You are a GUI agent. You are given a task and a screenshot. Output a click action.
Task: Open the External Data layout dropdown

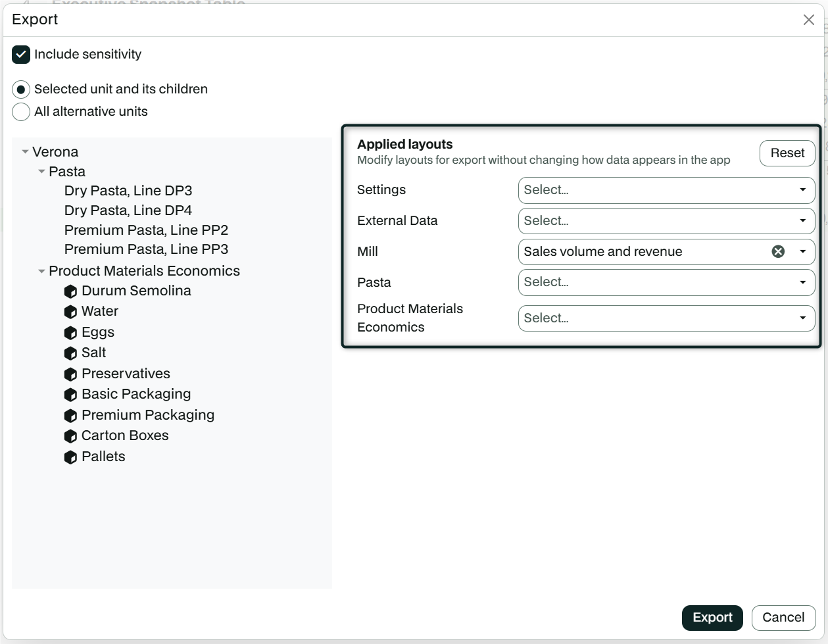pyautogui.click(x=666, y=221)
